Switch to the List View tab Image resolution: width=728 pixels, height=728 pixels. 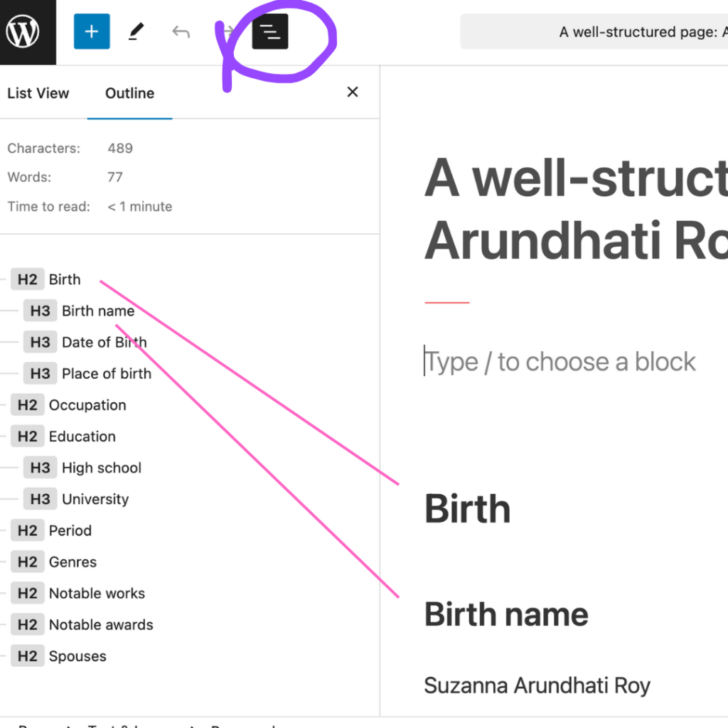(x=38, y=93)
